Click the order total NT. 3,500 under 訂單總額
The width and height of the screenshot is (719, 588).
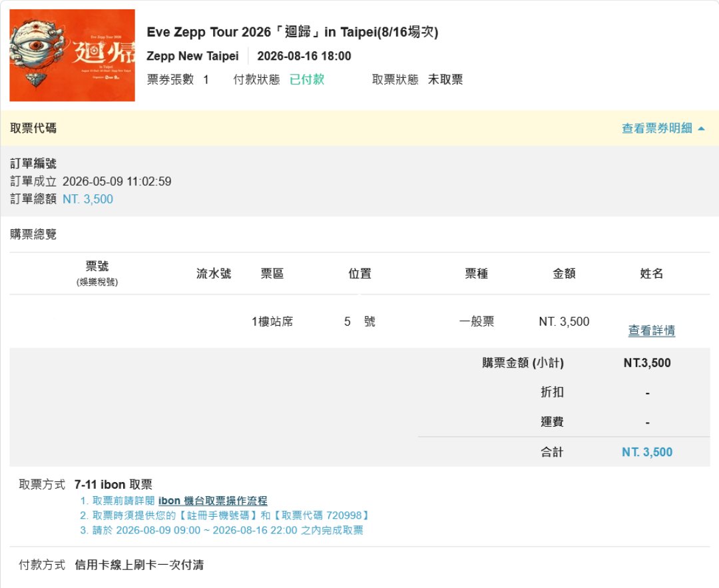(x=88, y=199)
